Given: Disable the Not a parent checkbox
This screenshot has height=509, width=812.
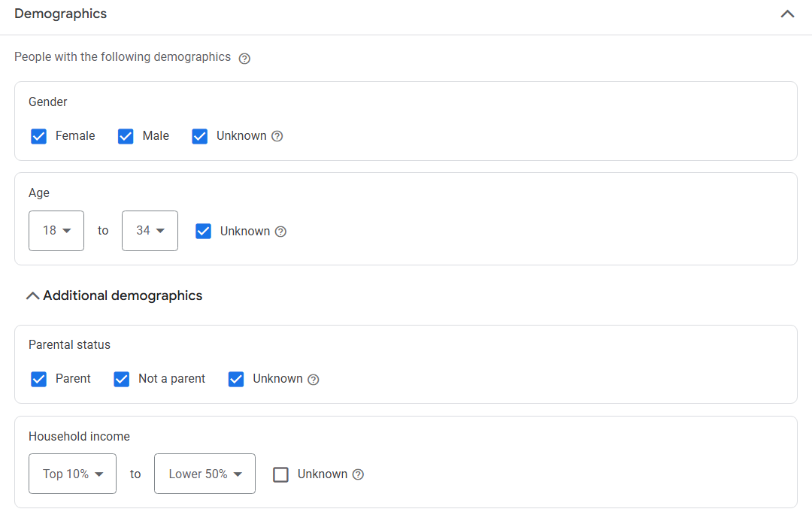Looking at the screenshot, I should pos(121,379).
